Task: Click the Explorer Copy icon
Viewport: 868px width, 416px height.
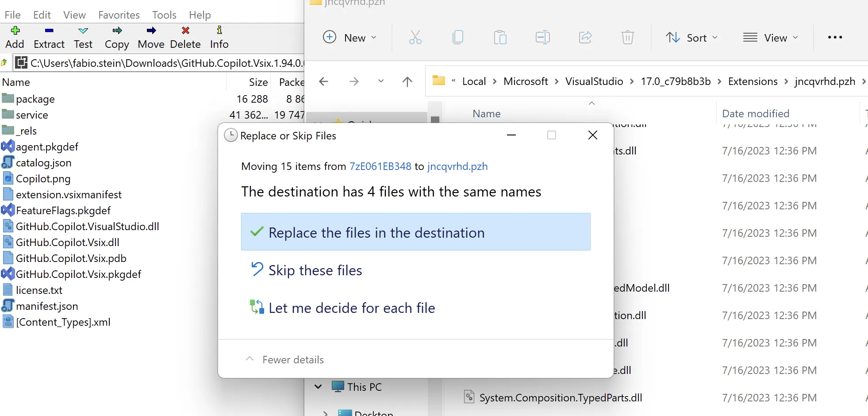Action: [458, 37]
